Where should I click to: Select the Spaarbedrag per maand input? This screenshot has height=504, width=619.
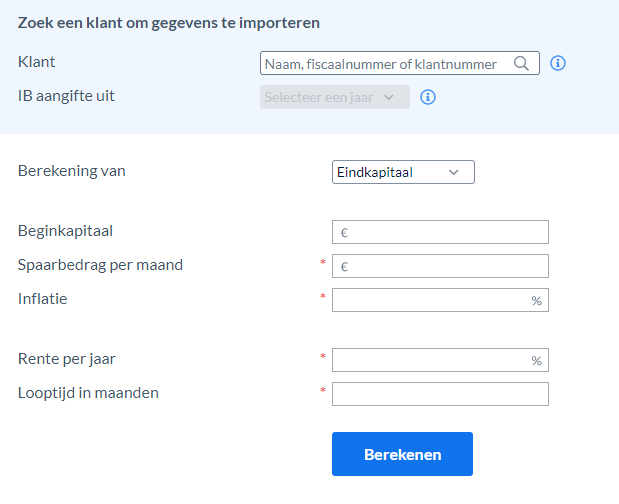pos(440,266)
